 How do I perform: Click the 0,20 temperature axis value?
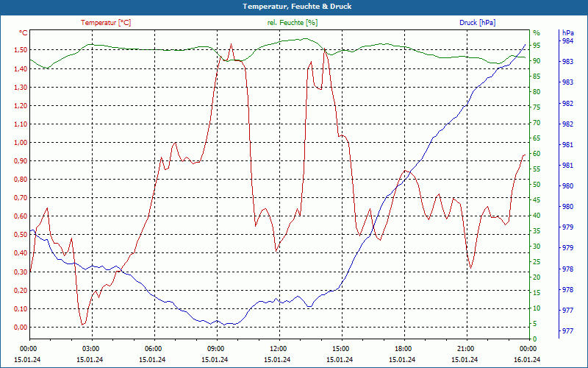21,290
